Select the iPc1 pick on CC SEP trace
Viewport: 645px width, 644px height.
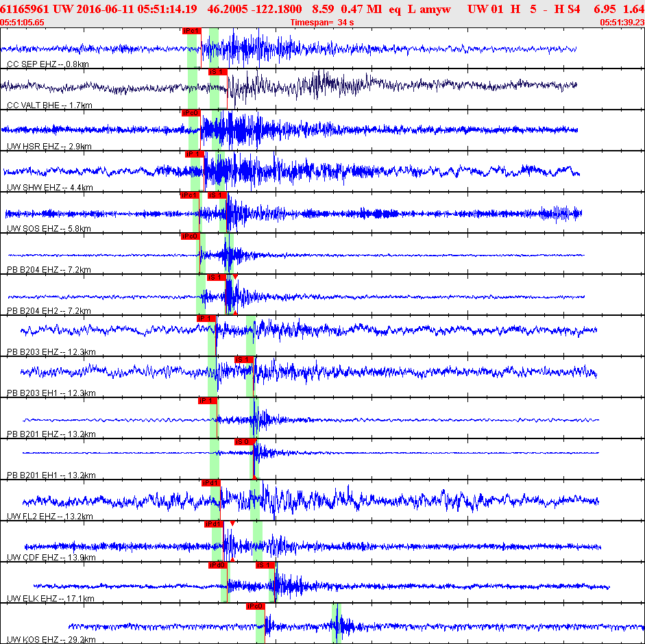point(192,31)
